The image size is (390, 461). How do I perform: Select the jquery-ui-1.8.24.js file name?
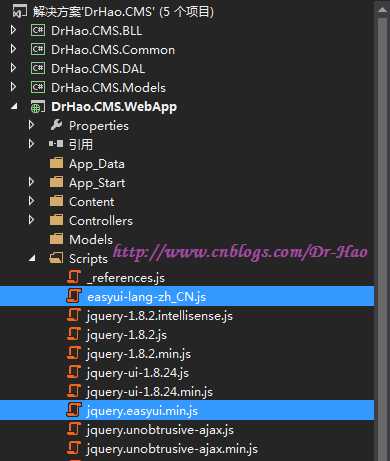pos(138,373)
